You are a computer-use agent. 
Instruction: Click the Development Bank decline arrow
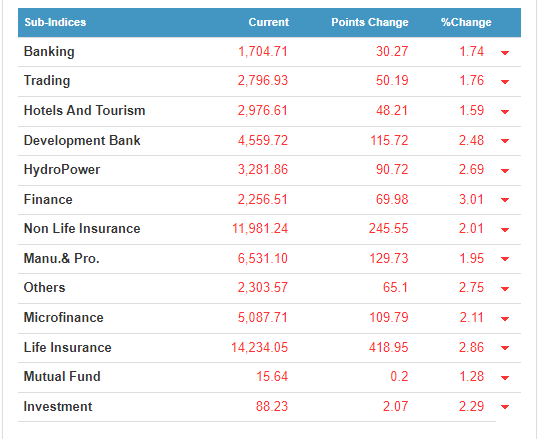[x=505, y=141]
